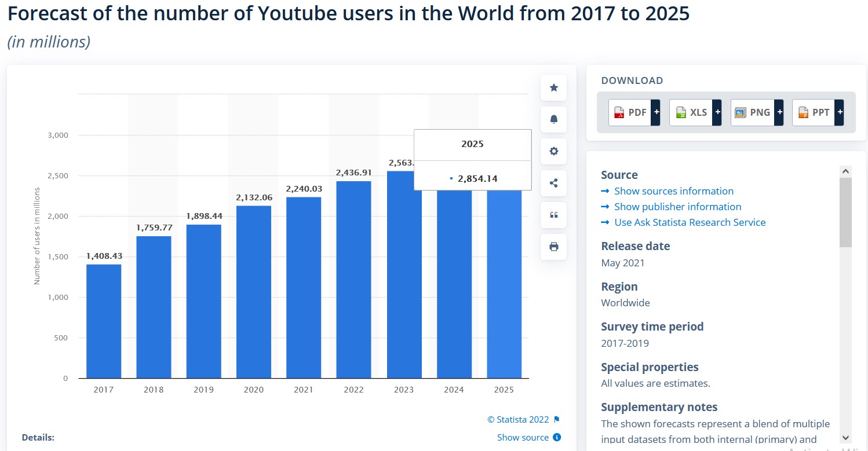Download the statistic as XLS
This screenshot has height=451, width=868.
pyautogui.click(x=695, y=112)
